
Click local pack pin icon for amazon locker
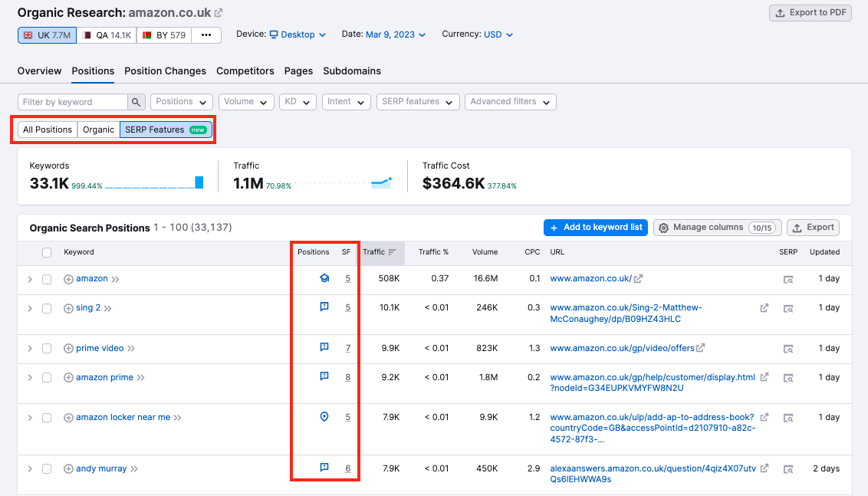click(x=324, y=417)
